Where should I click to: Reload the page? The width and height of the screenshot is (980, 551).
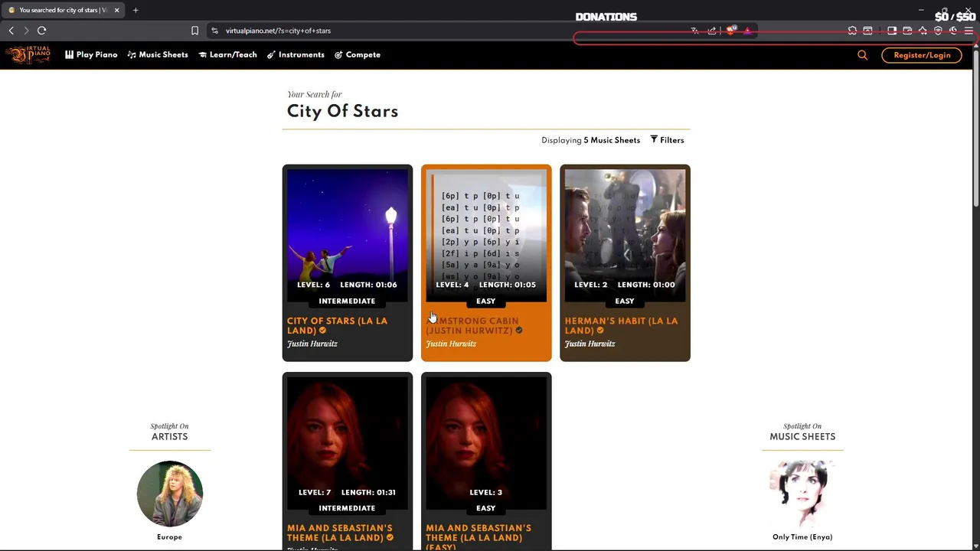pyautogui.click(x=42, y=31)
